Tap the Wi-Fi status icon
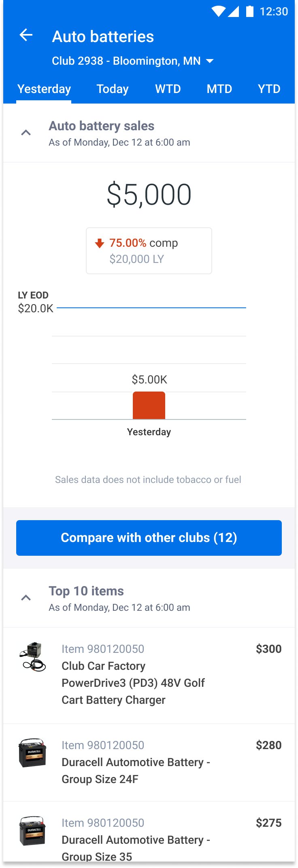This screenshot has height=868, width=298. pos(219,11)
